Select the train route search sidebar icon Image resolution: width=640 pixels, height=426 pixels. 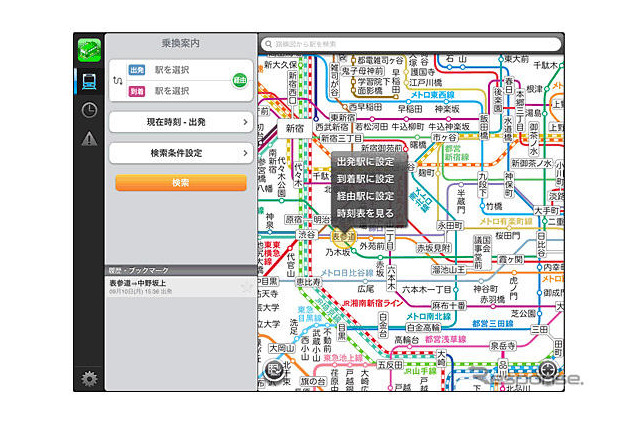pyautogui.click(x=89, y=81)
